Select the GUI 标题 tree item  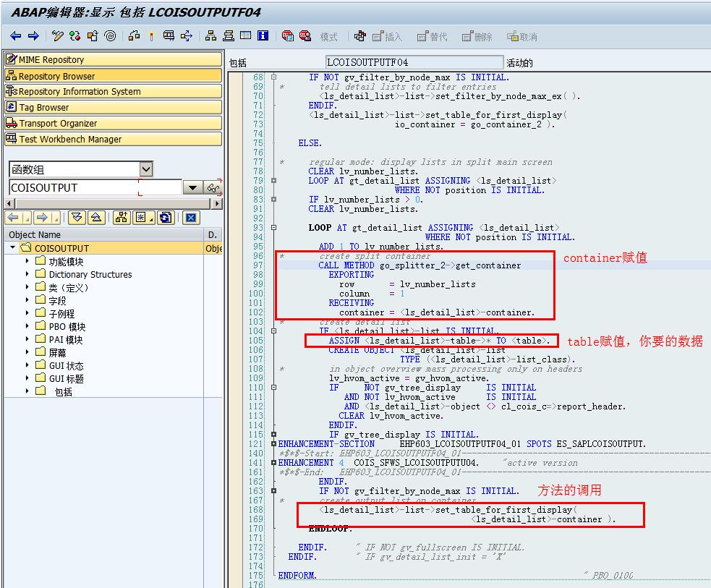[x=67, y=378]
